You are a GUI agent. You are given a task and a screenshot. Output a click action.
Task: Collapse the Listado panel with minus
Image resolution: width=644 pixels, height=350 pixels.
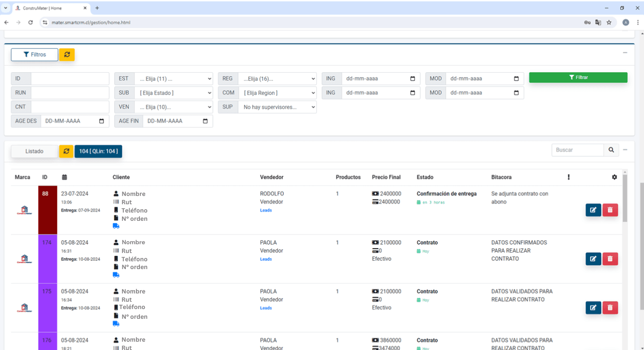click(x=625, y=150)
